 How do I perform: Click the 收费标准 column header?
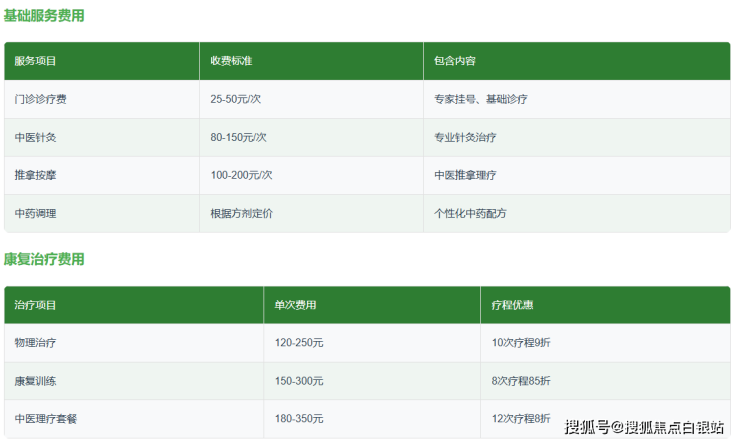[231, 61]
